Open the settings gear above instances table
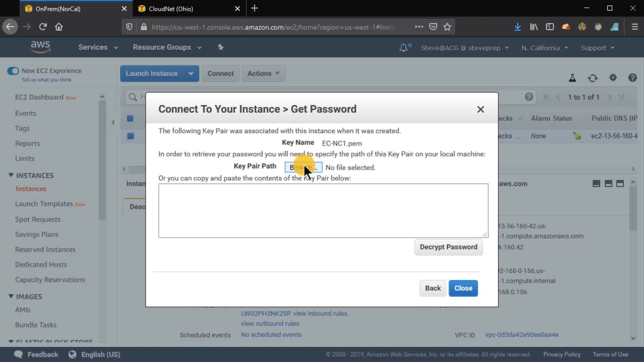Image resolution: width=644 pixels, height=362 pixels. click(613, 78)
